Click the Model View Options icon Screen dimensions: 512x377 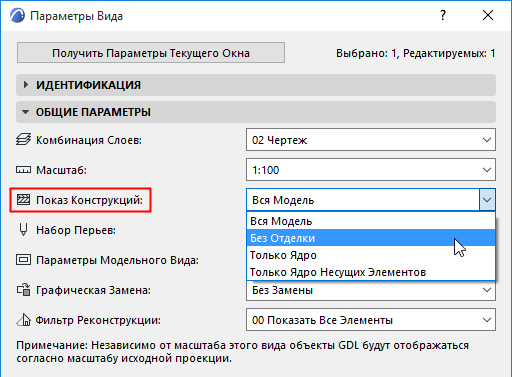[x=23, y=260]
